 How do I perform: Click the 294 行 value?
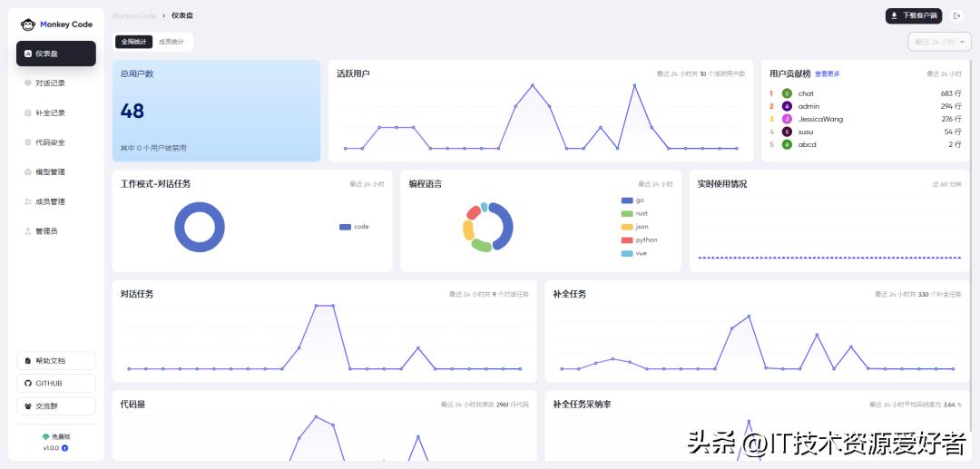click(x=951, y=106)
